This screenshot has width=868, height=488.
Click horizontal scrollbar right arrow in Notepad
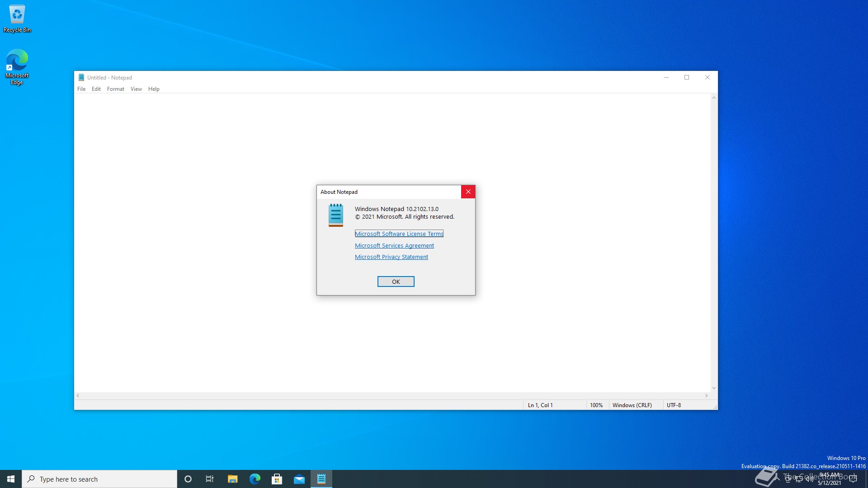(x=707, y=395)
